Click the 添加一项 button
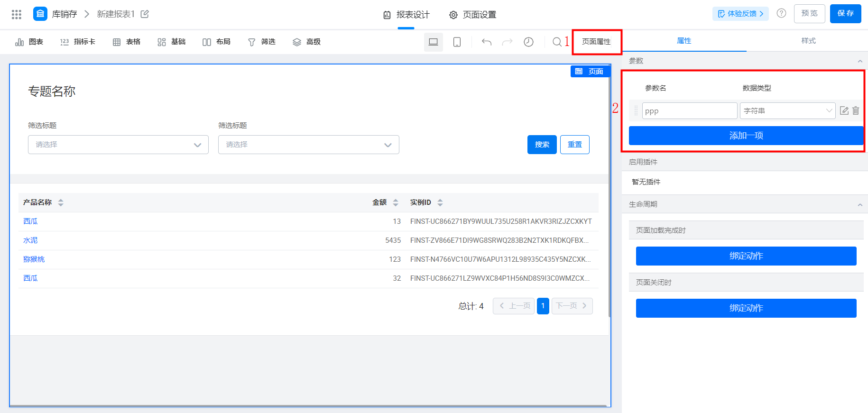Screen dimensions: 868x413 click(x=746, y=136)
